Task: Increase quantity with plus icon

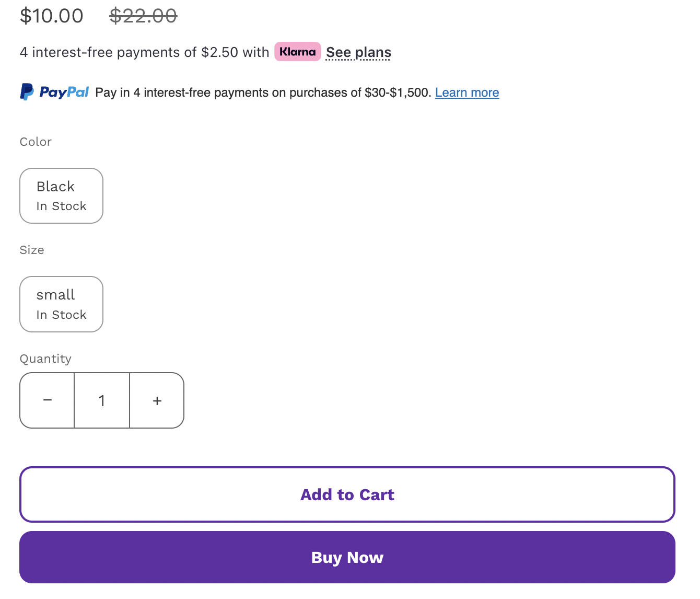Action: [157, 400]
